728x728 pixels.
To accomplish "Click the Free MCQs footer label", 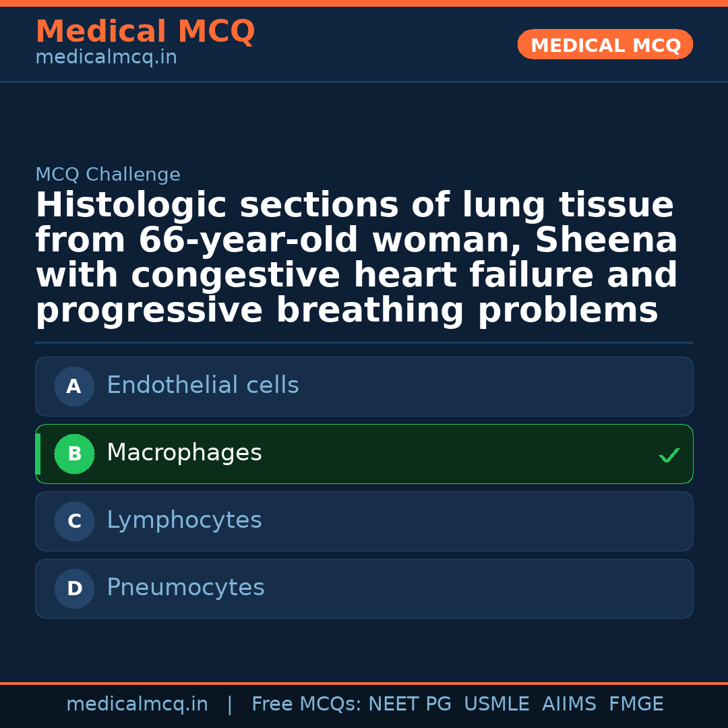I will click(x=306, y=704).
